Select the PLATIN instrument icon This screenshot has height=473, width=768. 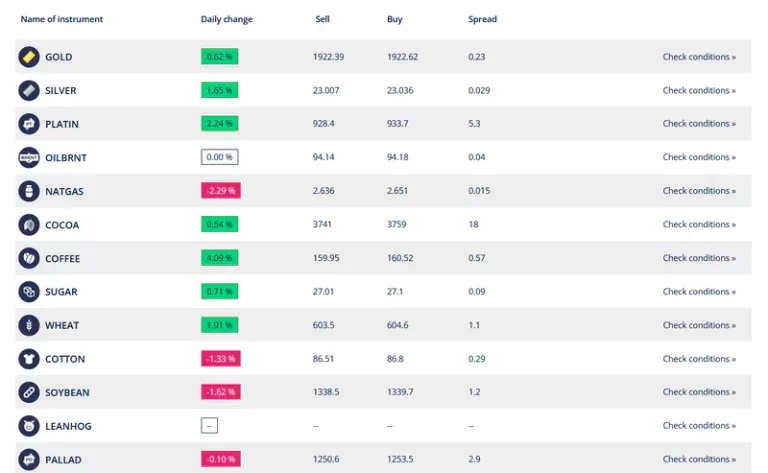click(x=29, y=124)
